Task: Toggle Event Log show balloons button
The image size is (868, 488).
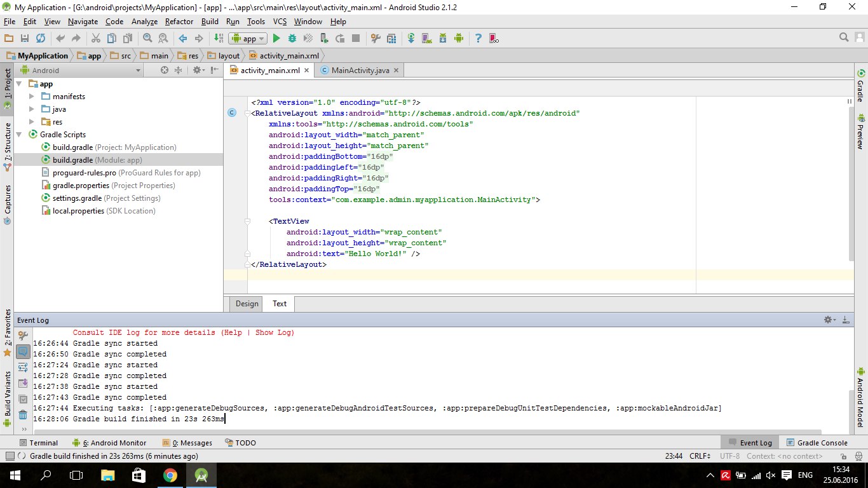Action: [x=23, y=351]
